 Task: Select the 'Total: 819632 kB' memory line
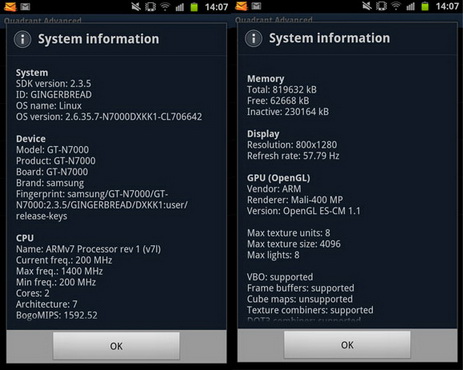point(282,90)
